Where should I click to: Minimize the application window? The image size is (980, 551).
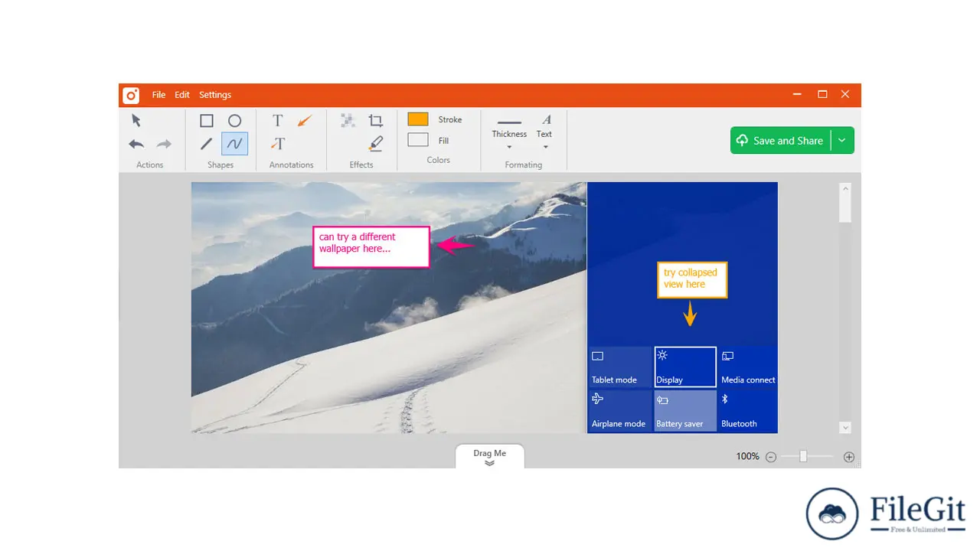pyautogui.click(x=798, y=94)
